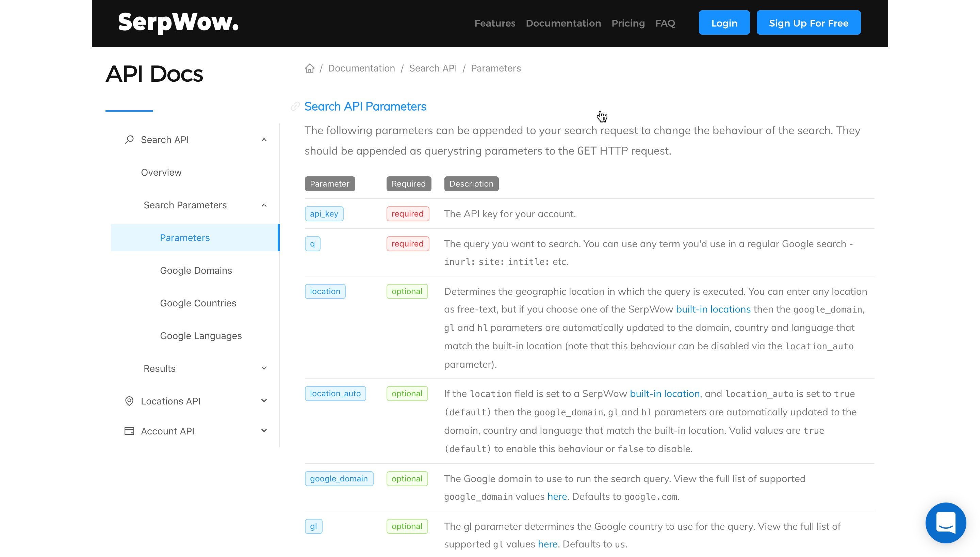Screen dimensions: 980x557
Task: Click Locations API sidebar label
Action: [x=170, y=401]
